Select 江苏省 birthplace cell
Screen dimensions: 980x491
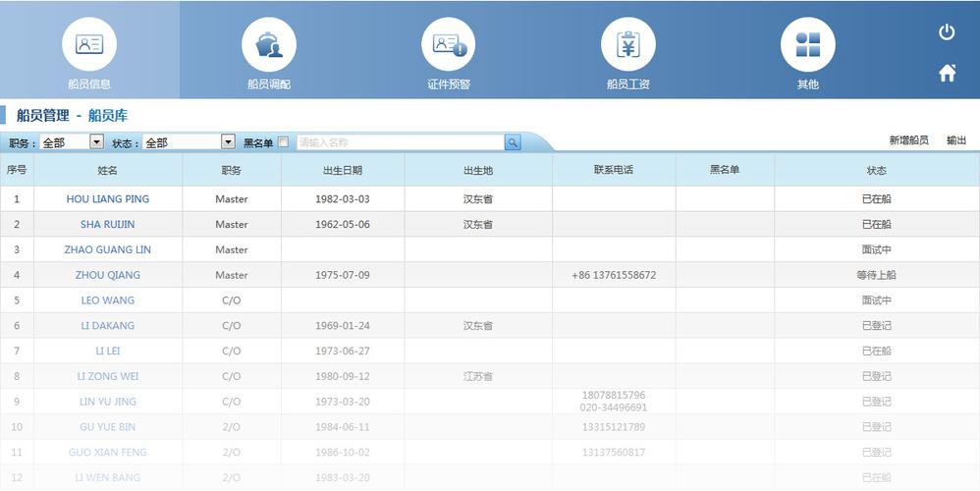(478, 376)
